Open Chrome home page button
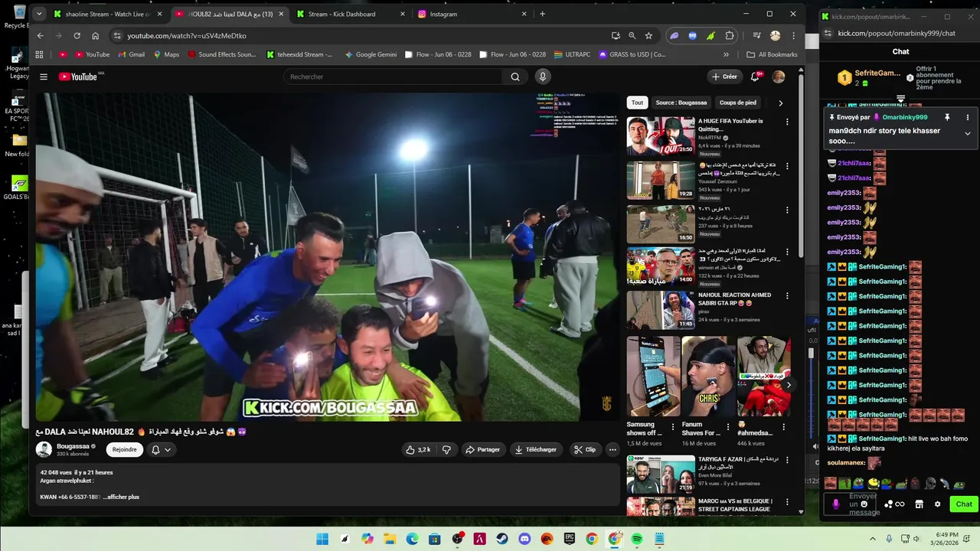This screenshot has width=980, height=551. 95,35
